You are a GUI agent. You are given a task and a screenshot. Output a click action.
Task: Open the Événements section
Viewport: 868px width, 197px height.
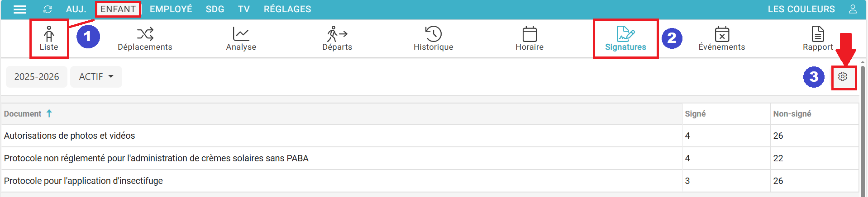tap(721, 39)
